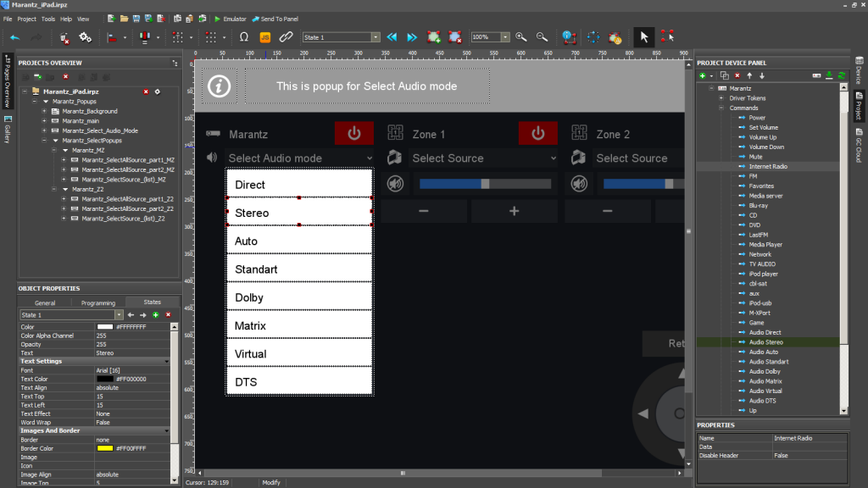Select the Dolby audio mode item
The width and height of the screenshot is (868, 488).
point(299,297)
